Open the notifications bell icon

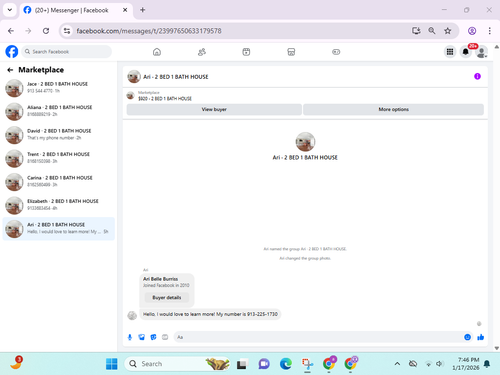pos(466,52)
